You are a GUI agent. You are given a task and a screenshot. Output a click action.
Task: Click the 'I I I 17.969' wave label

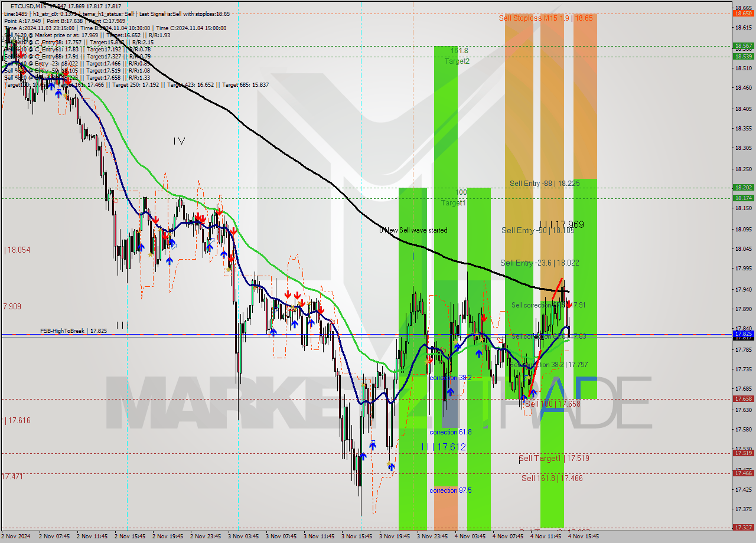tap(562, 224)
